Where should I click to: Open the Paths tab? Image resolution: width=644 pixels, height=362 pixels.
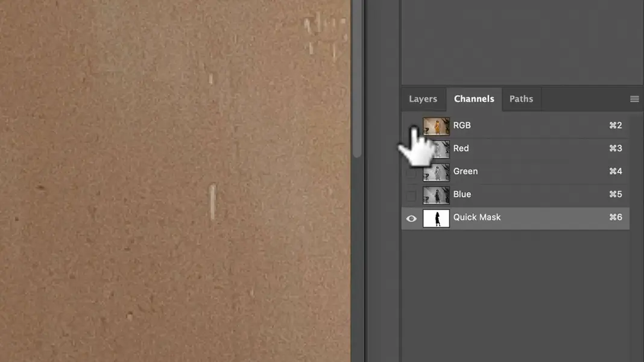click(521, 99)
